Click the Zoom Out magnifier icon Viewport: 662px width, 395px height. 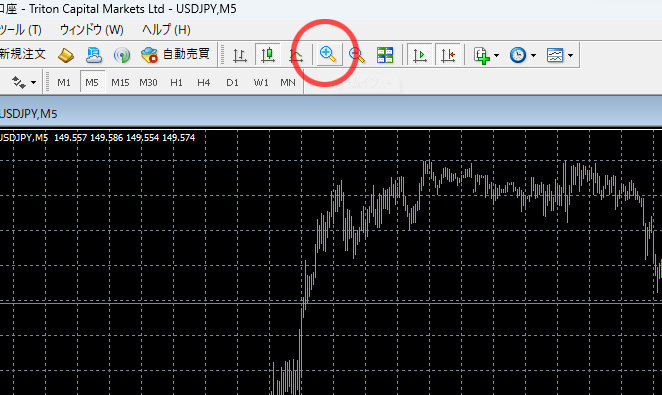click(357, 55)
